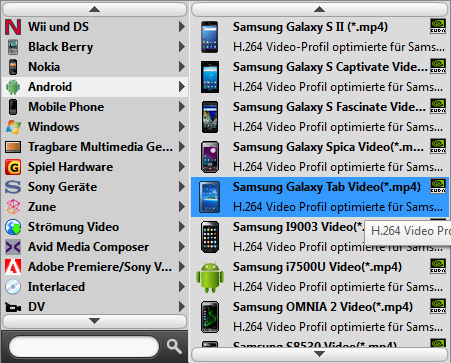Open the Strömung Video category

[95, 227]
